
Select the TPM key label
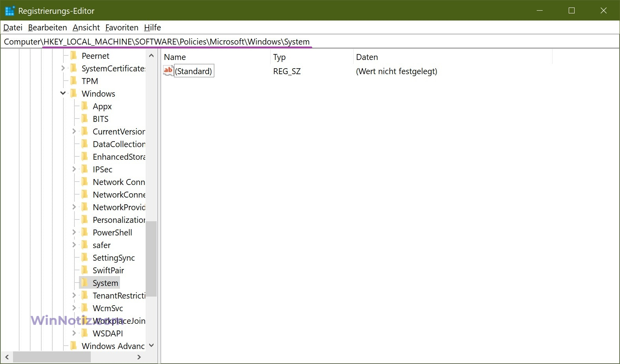click(x=90, y=81)
